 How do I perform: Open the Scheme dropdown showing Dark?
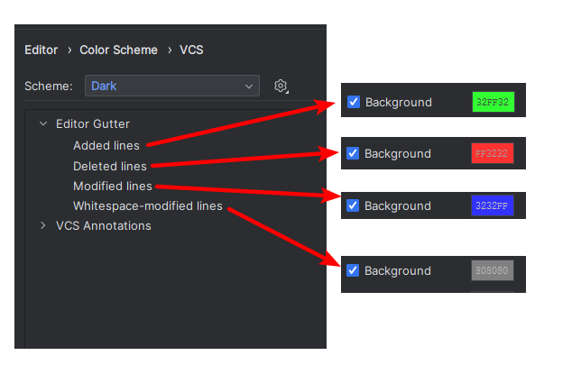[x=172, y=86]
